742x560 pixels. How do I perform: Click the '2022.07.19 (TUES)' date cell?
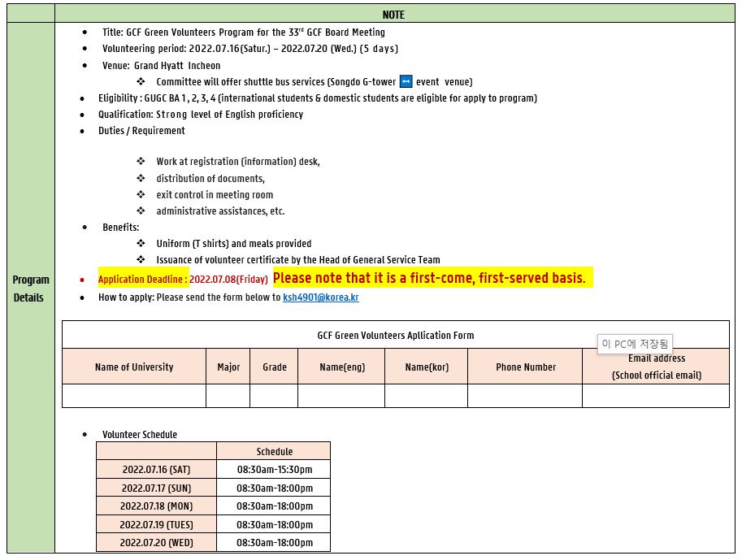pos(156,524)
